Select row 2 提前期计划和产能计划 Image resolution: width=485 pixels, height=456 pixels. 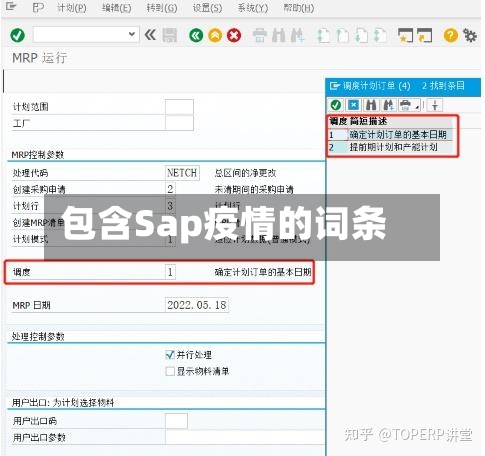coord(391,147)
